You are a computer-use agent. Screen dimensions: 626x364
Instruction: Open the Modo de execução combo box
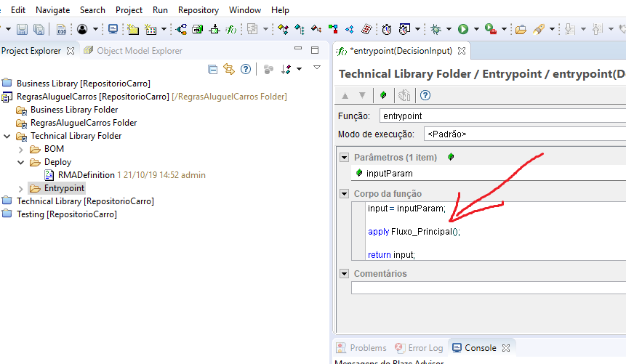pos(525,134)
